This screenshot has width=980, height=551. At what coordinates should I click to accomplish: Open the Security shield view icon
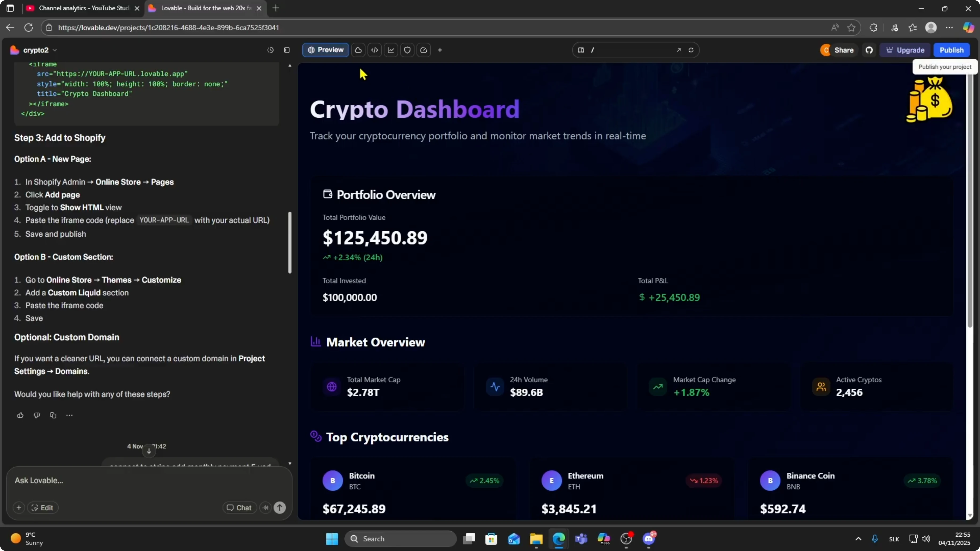tap(407, 50)
